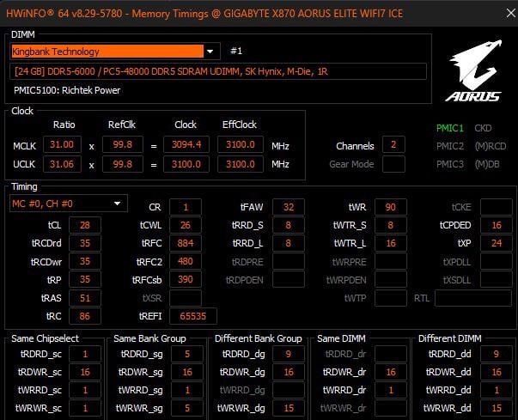Select the tXP value 24
This screenshot has width=518, height=420.
[x=496, y=243]
